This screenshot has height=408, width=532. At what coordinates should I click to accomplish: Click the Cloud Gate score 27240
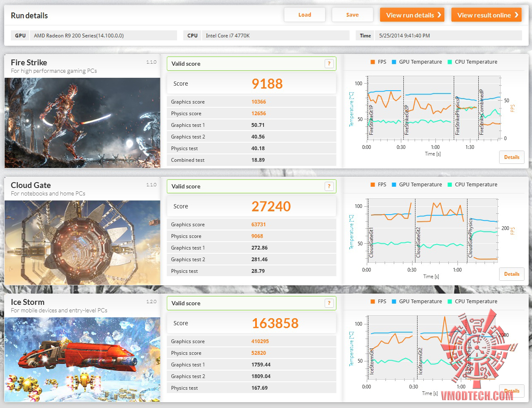pos(271,206)
